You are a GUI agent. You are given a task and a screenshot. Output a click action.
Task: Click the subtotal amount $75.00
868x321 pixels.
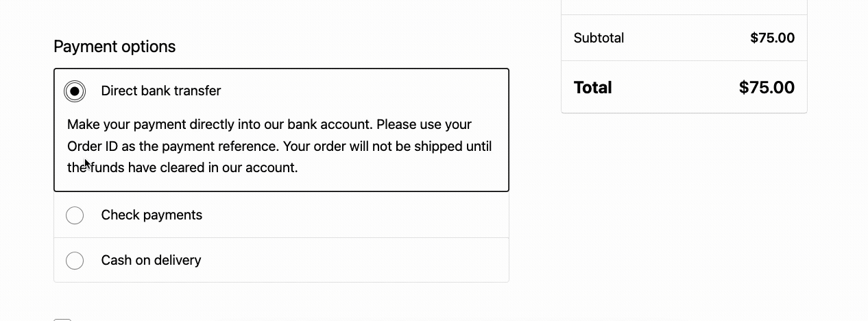[x=772, y=38]
